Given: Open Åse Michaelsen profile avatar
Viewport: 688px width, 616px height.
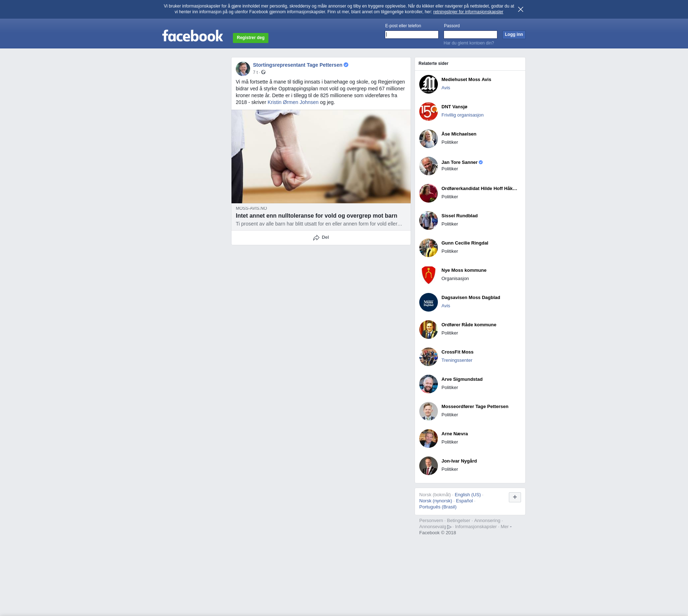Looking at the screenshot, I should (429, 139).
